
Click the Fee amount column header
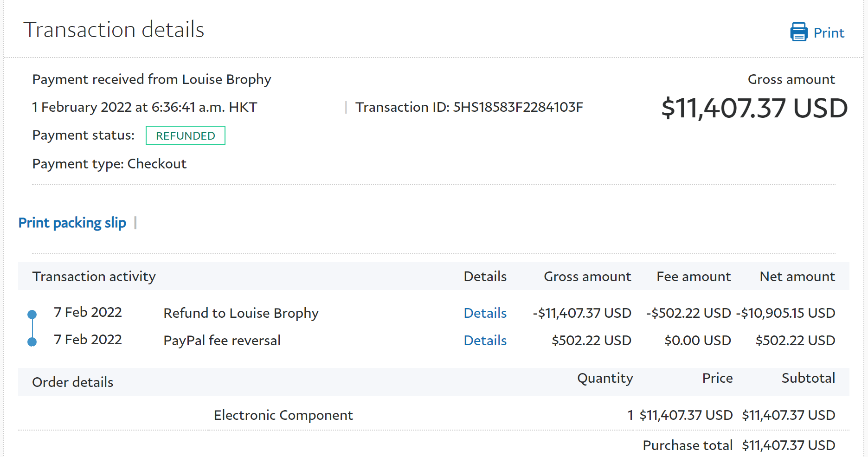[693, 277]
